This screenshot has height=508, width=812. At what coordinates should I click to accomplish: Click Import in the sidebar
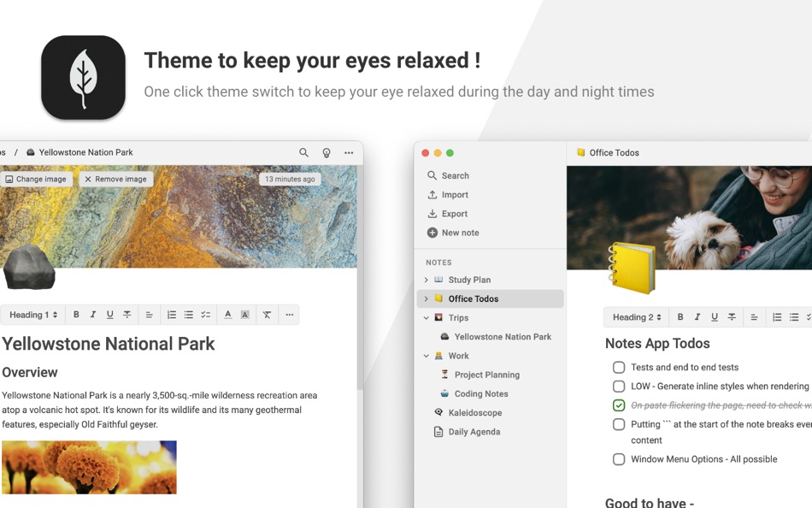pyautogui.click(x=448, y=195)
